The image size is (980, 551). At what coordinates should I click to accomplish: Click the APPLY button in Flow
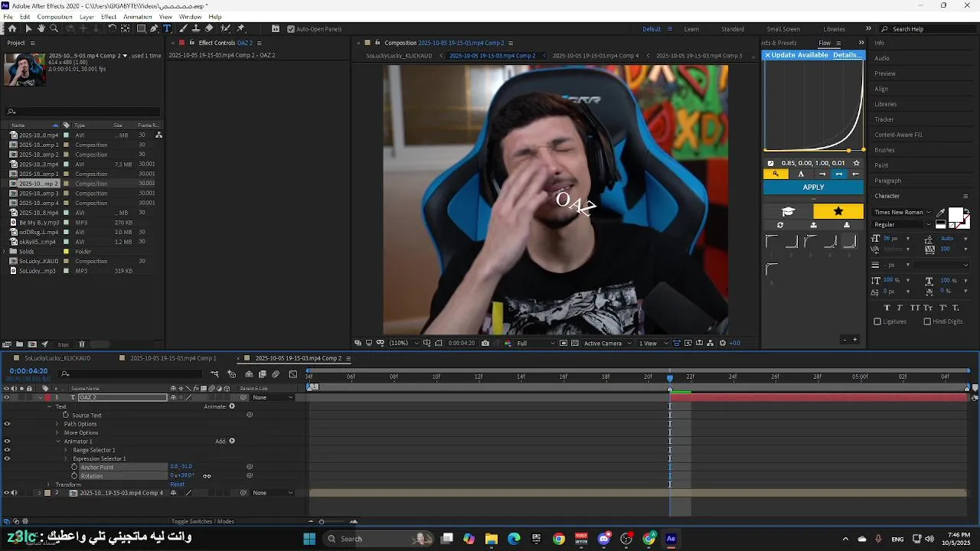click(x=813, y=187)
